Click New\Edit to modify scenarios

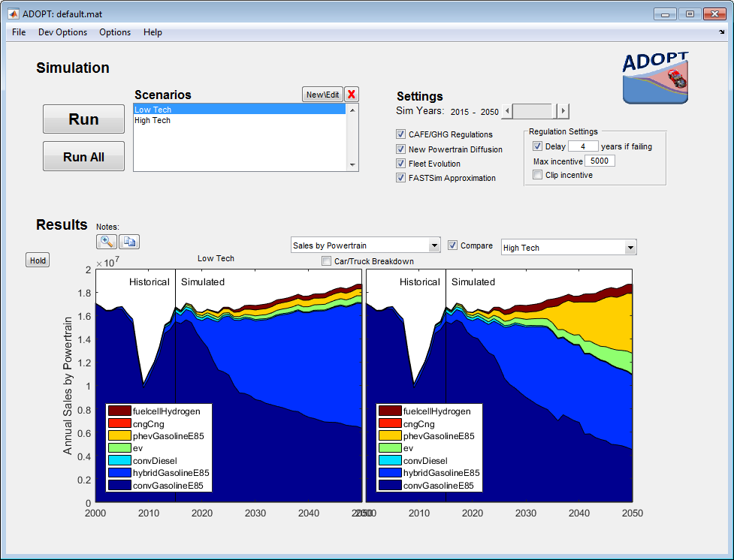coord(322,95)
